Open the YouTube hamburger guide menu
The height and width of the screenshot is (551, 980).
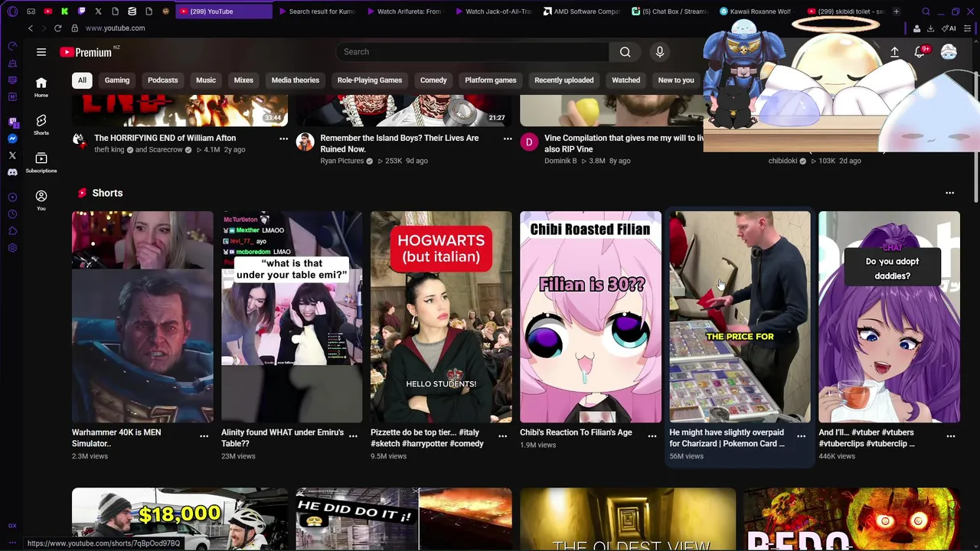[41, 52]
